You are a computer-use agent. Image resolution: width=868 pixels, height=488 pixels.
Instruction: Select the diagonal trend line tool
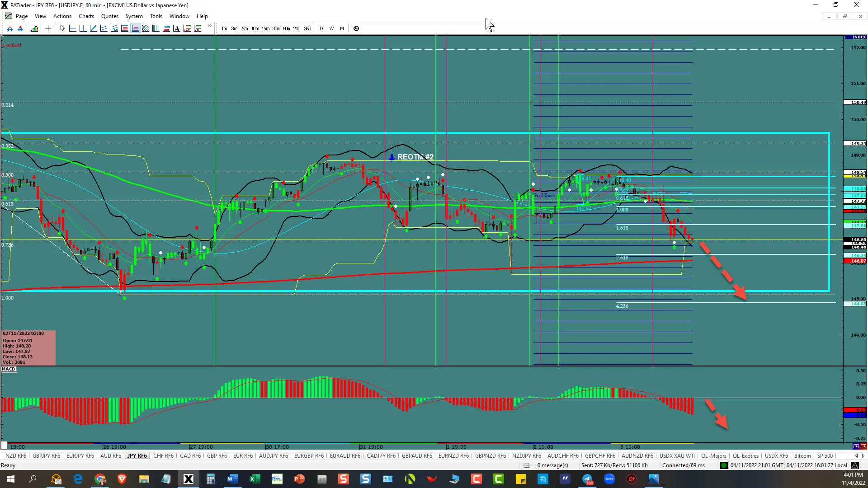click(93, 28)
